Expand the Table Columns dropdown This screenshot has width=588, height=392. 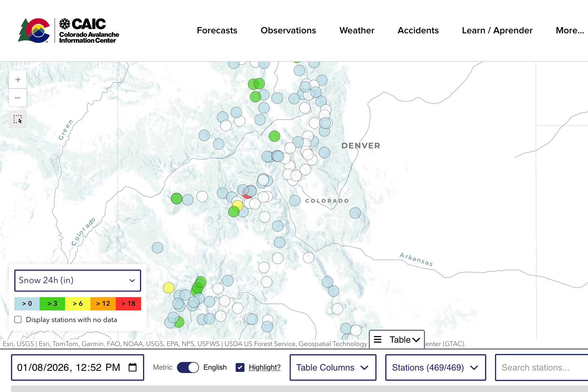point(333,367)
